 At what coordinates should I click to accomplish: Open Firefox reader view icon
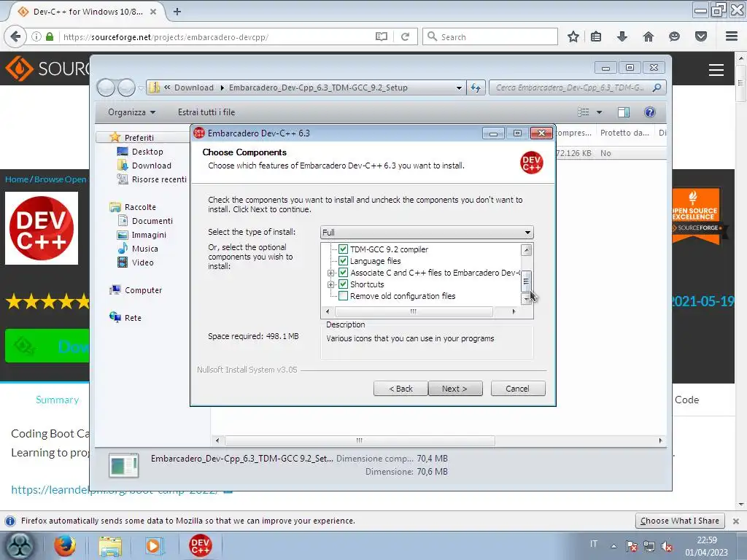point(381,36)
